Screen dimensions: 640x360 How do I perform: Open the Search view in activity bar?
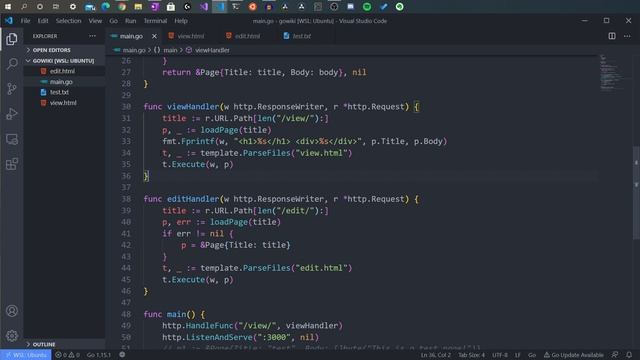(12, 64)
